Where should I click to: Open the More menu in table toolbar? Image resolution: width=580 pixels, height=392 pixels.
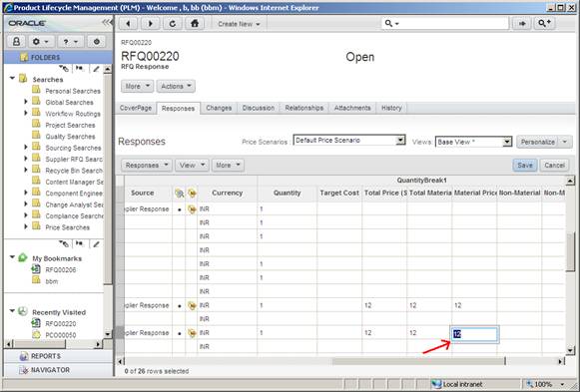point(228,166)
